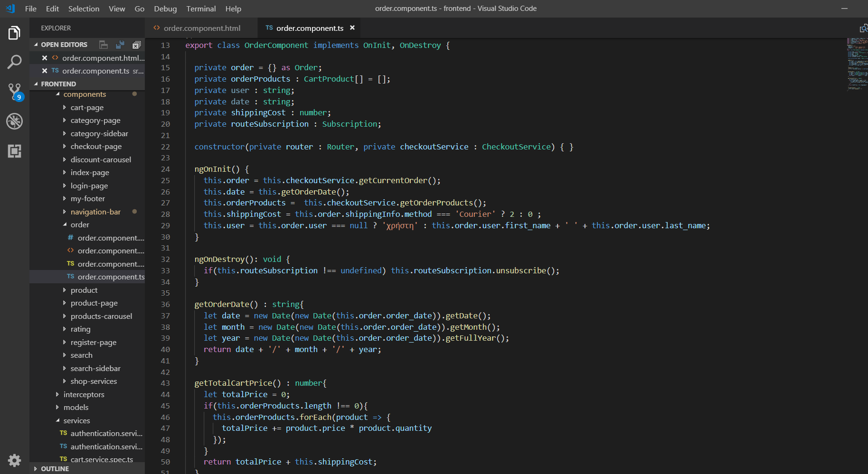Open the Search view in activity bar
This screenshot has height=474, width=868.
pyautogui.click(x=14, y=62)
